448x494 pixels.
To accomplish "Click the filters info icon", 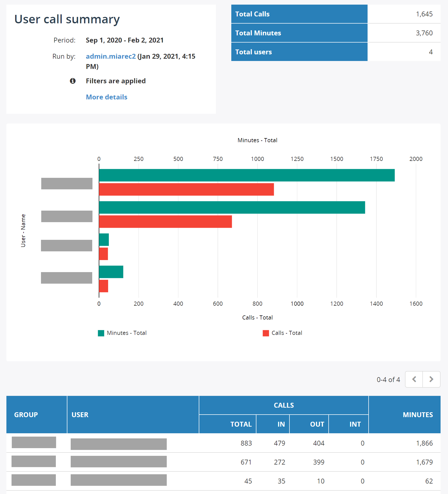I will 73,81.
